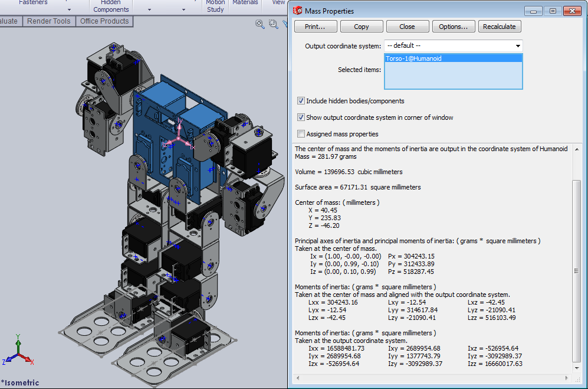This screenshot has height=389, width=588.
Task: Open the Options dialog
Action: pyautogui.click(x=454, y=26)
